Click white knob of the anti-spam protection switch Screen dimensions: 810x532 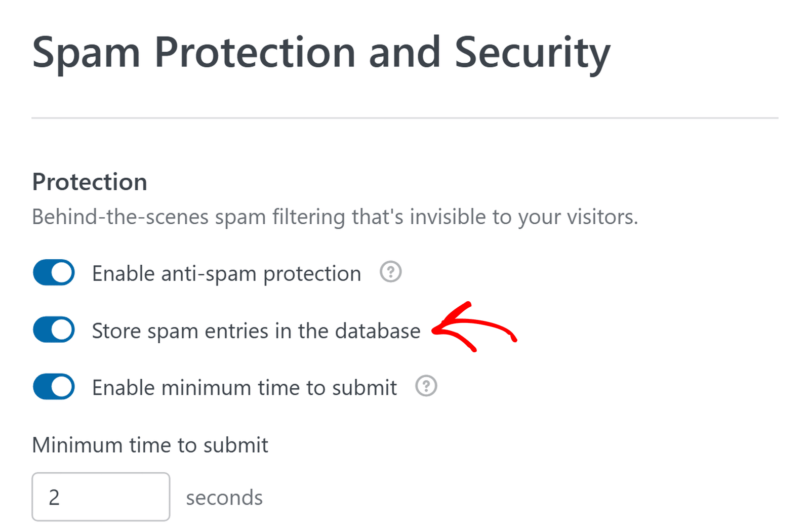[62, 272]
